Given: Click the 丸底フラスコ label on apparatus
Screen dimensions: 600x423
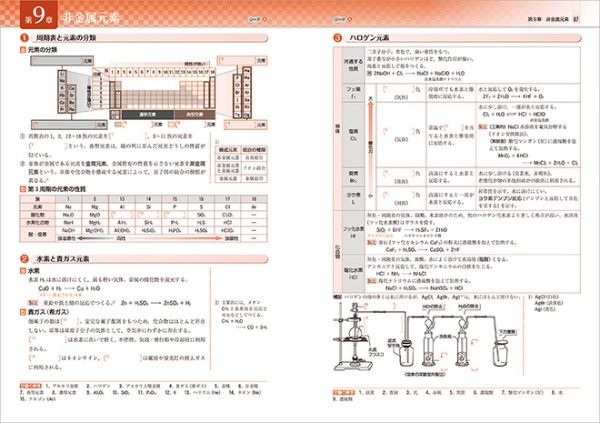Looking at the screenshot, I should [x=375, y=353].
